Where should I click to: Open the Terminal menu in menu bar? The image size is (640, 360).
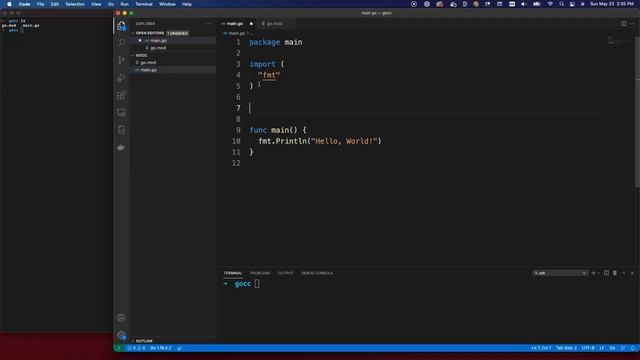(x=144, y=4)
